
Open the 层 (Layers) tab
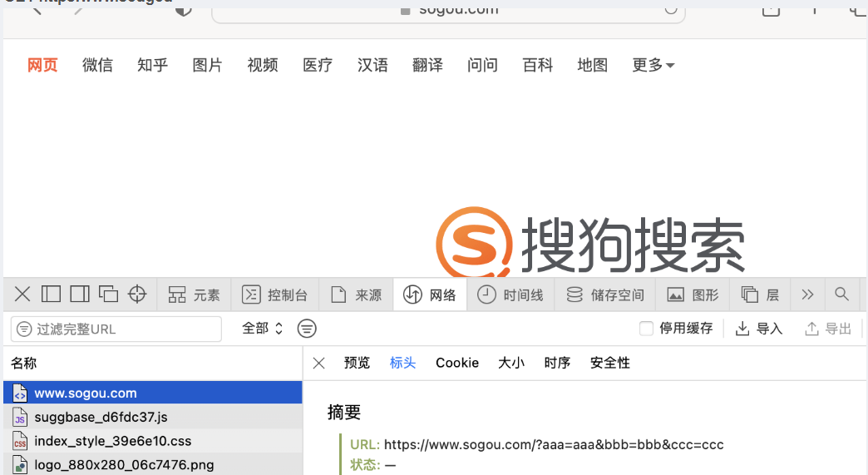pyautogui.click(x=760, y=294)
